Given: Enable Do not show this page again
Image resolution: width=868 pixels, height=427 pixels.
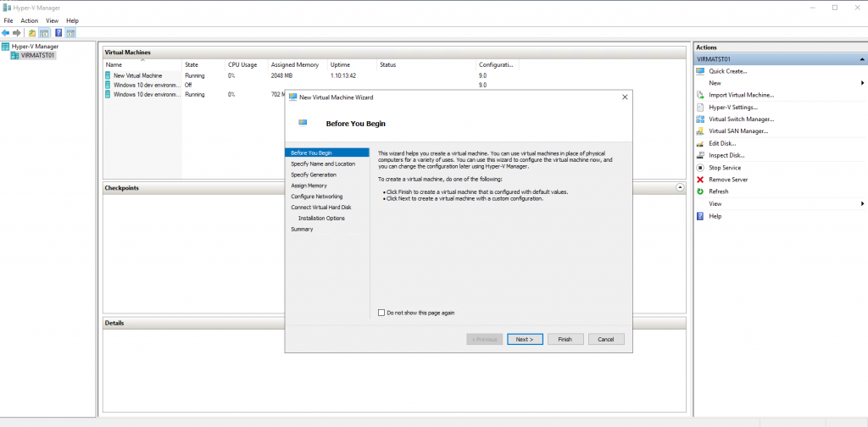Looking at the screenshot, I should click(381, 313).
